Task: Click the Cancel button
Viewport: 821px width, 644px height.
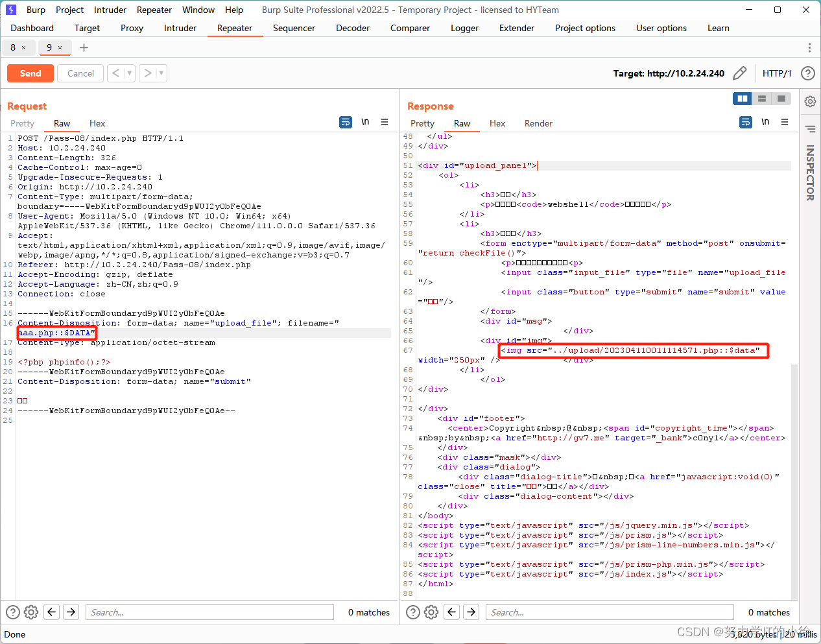Action: [x=80, y=73]
